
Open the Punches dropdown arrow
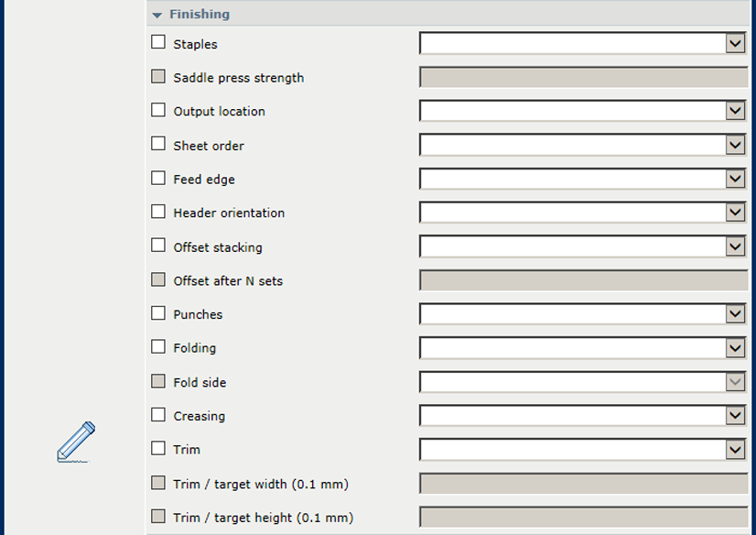(735, 314)
